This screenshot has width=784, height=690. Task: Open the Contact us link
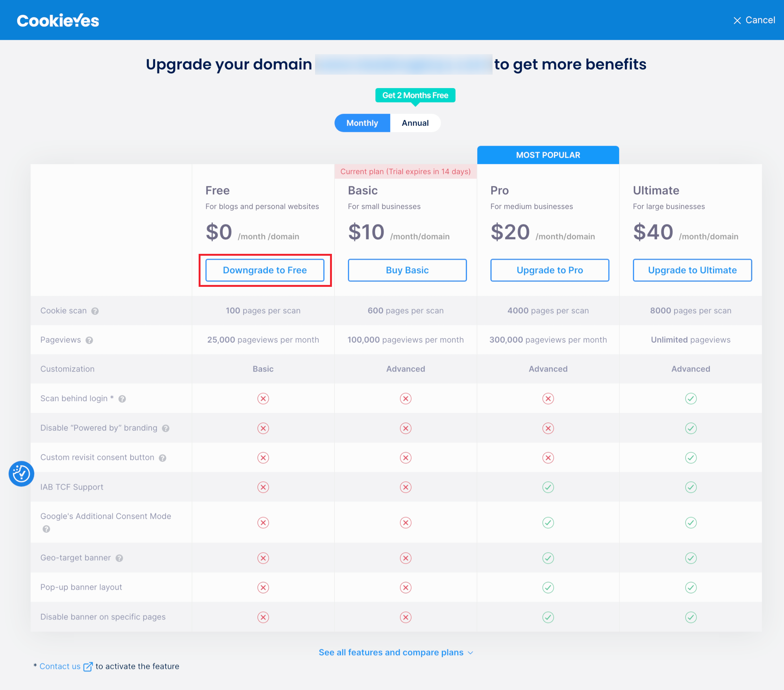[60, 666]
